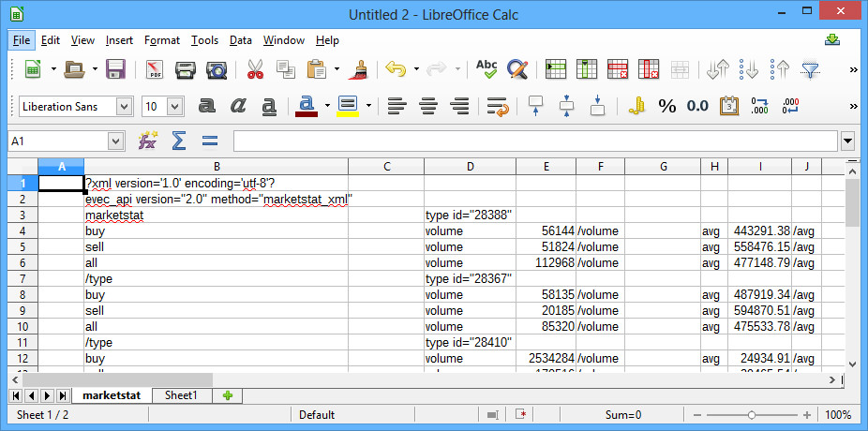868x431 pixels.
Task: Delete decimal place
Action: pos(790,106)
